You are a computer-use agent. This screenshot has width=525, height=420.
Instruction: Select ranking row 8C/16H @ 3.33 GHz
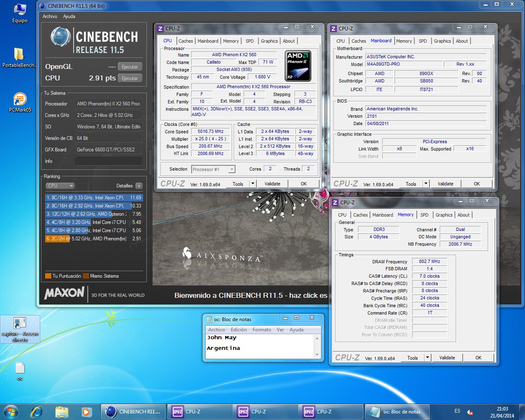coord(94,198)
